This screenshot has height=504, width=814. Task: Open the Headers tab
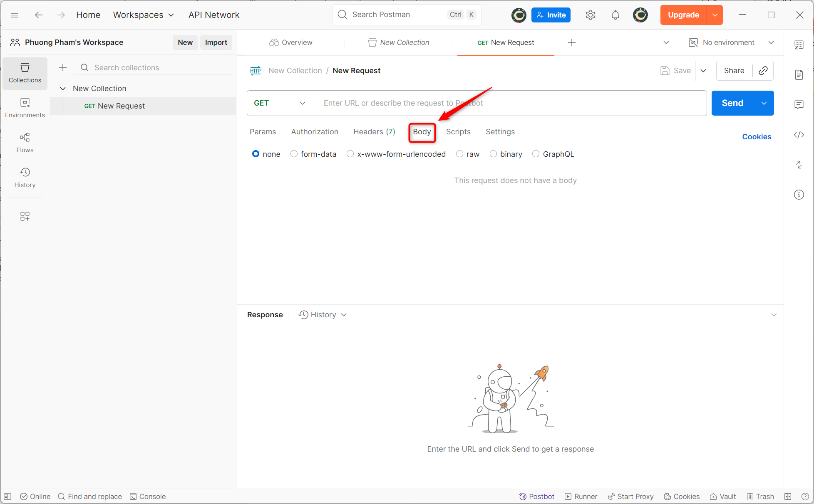point(374,132)
